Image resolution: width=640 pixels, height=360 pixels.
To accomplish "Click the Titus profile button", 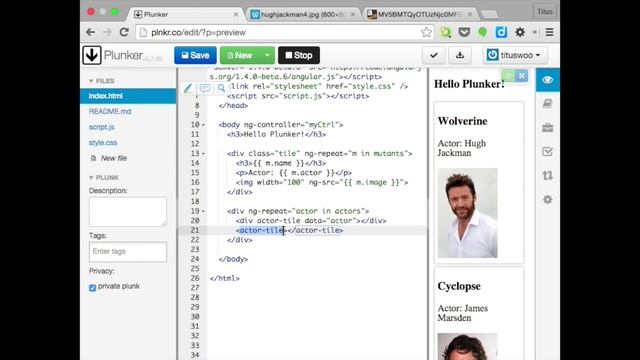I will (545, 11).
